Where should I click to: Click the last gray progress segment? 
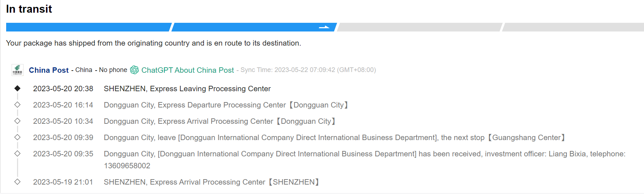(573, 27)
